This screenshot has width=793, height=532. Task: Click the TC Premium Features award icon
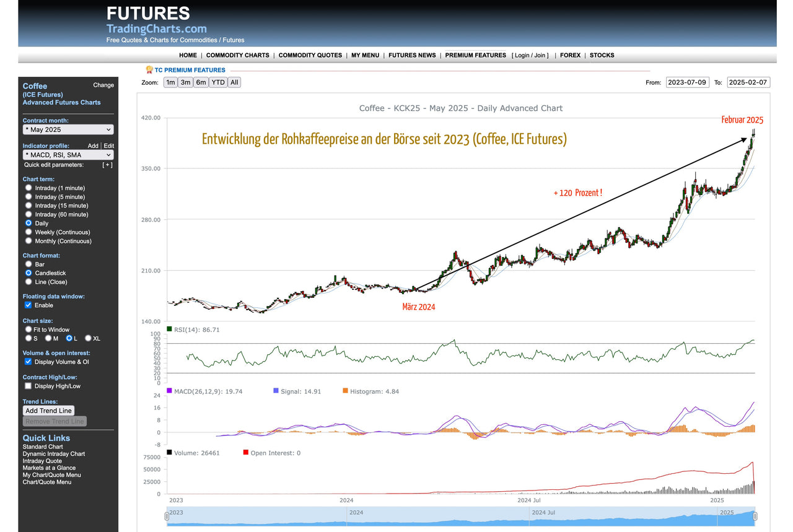click(149, 70)
